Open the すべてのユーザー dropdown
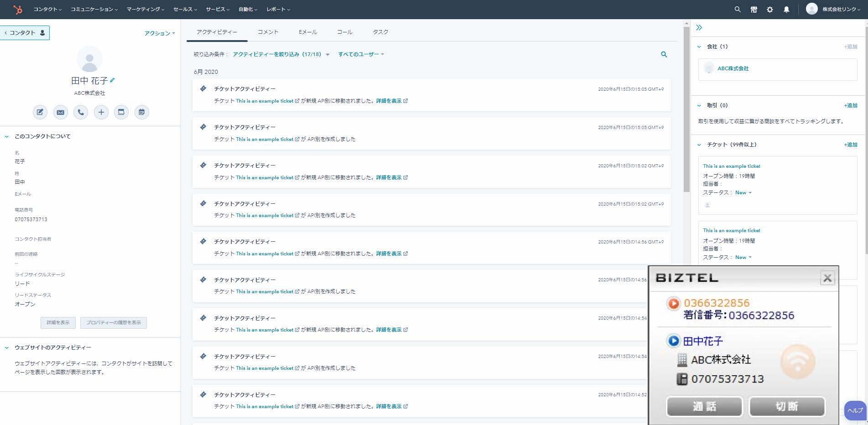Image resolution: width=868 pixels, height=425 pixels. [361, 54]
